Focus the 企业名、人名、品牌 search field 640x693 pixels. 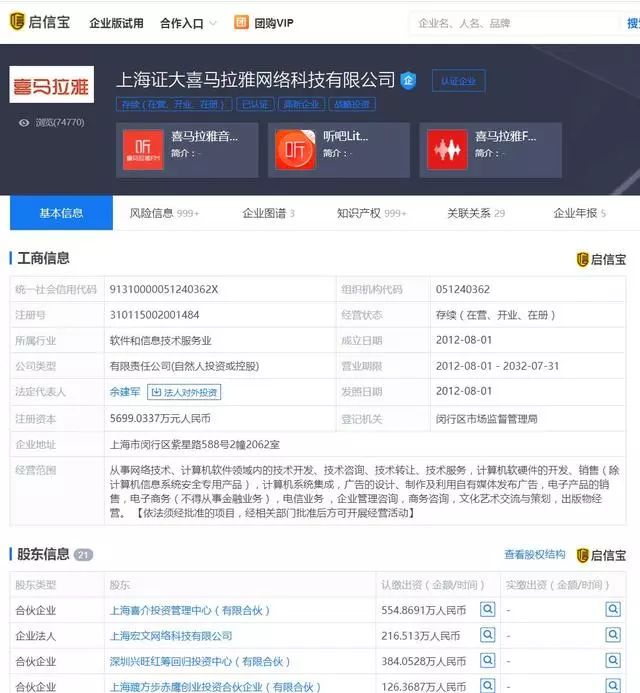click(513, 23)
